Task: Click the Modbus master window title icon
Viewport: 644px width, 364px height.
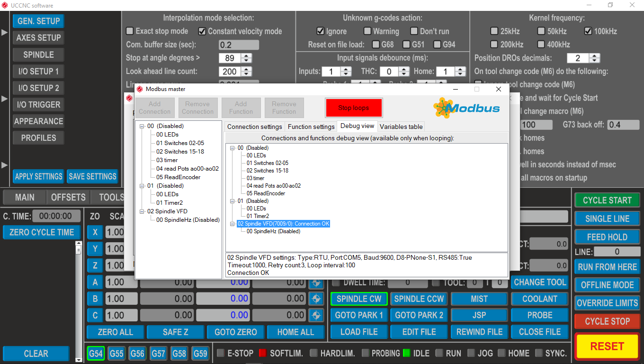Action: [140, 89]
